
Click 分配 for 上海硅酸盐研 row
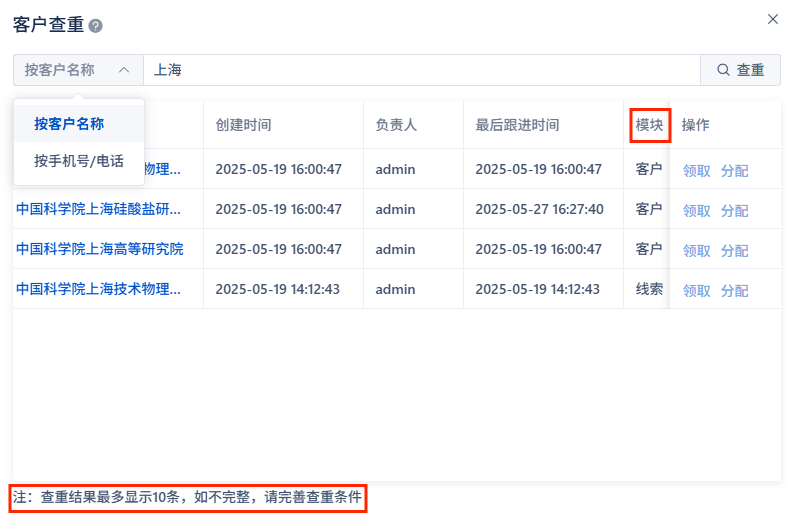click(735, 211)
